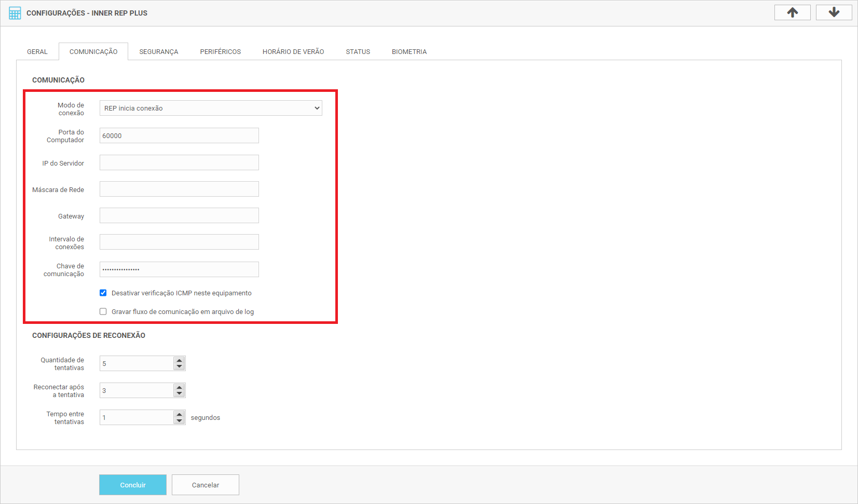
Task: Click the calculator icon beside the title
Action: pyautogui.click(x=15, y=13)
